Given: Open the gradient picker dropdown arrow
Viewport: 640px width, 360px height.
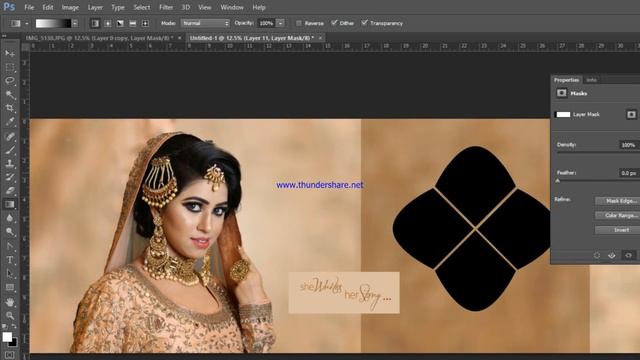Looking at the screenshot, I should [75, 23].
